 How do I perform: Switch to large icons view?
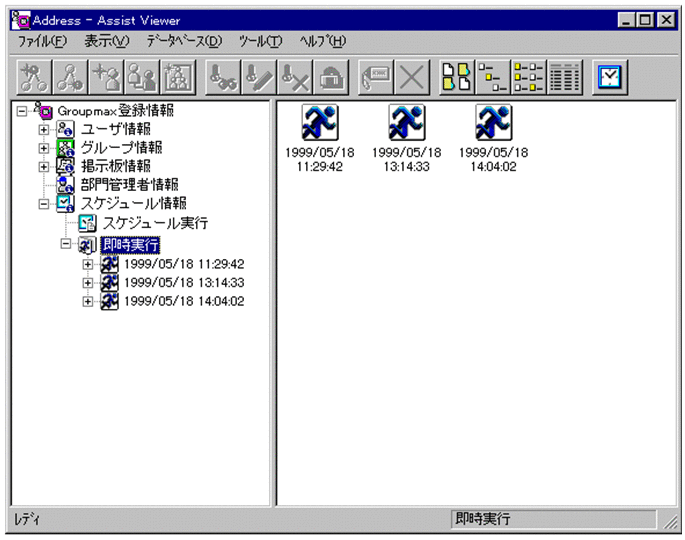click(457, 77)
